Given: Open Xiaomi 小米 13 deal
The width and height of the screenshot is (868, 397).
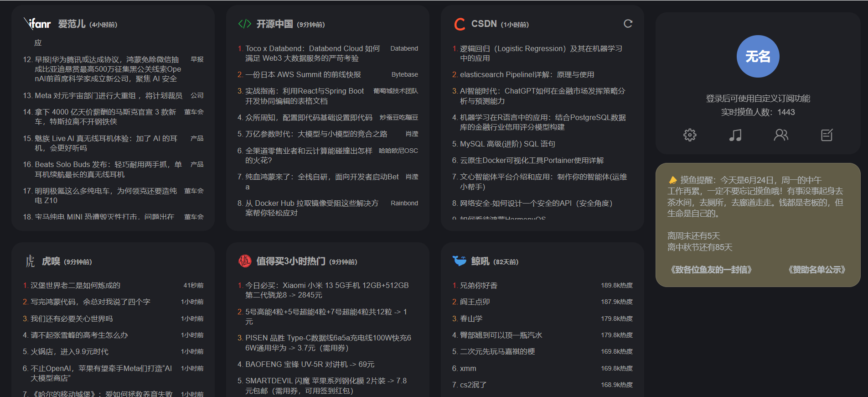Looking at the screenshot, I should (327, 290).
